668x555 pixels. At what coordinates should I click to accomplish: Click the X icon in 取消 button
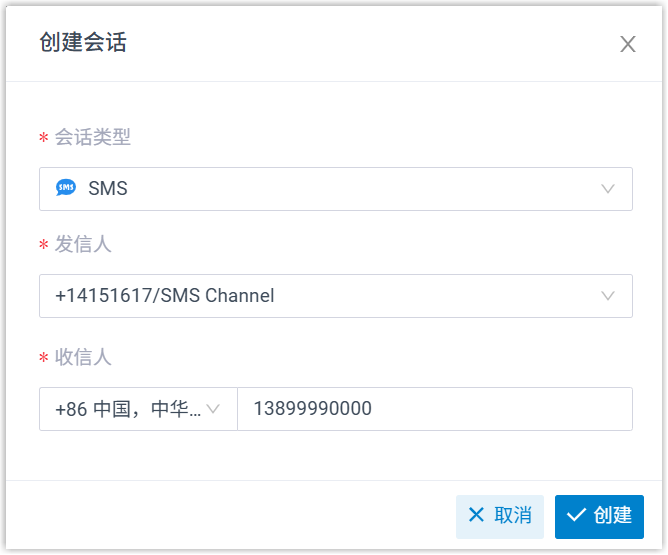click(x=476, y=515)
